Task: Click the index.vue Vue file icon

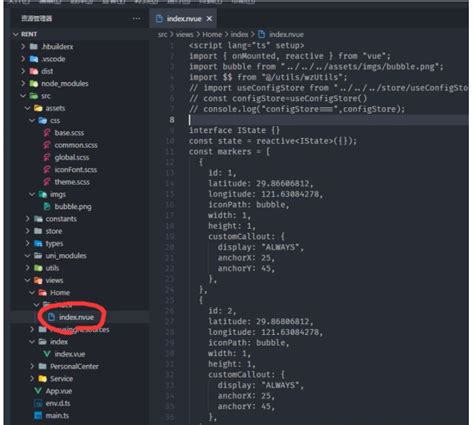Action: pyautogui.click(x=47, y=354)
